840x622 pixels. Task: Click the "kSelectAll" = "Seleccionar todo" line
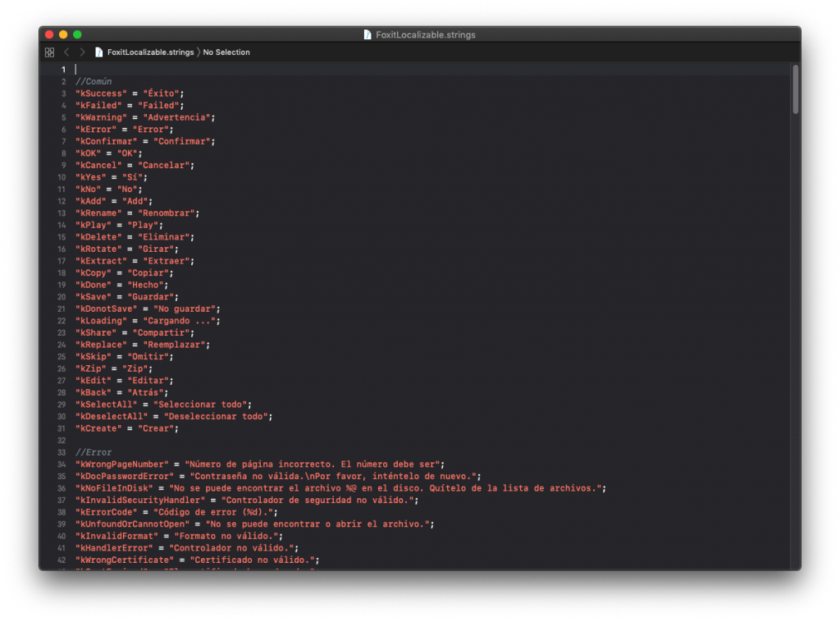pyautogui.click(x=163, y=405)
